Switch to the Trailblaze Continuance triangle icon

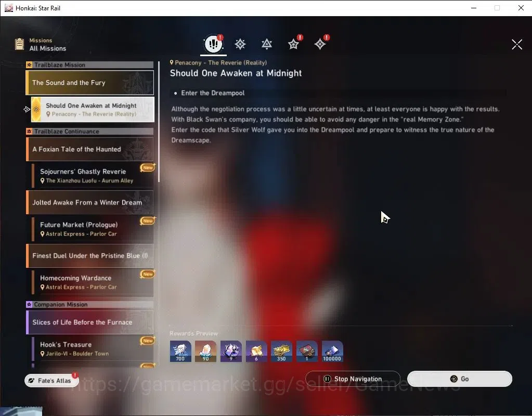(x=267, y=44)
